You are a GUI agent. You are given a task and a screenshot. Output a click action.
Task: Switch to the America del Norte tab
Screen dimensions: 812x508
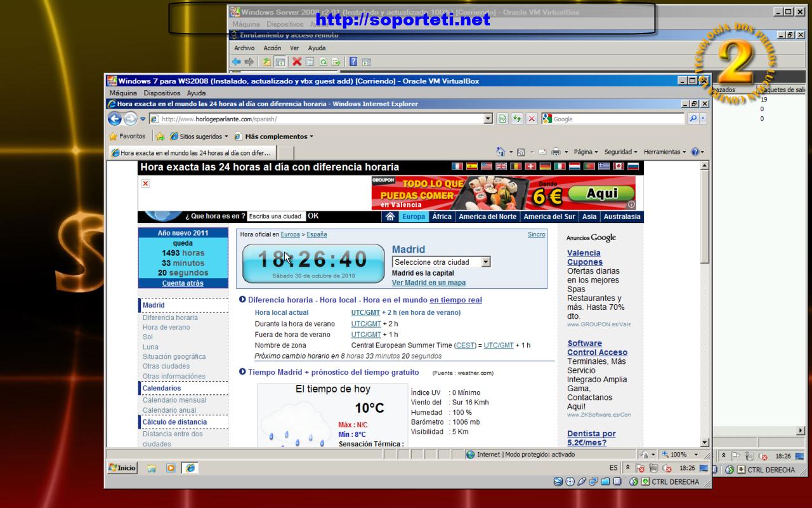click(x=487, y=217)
